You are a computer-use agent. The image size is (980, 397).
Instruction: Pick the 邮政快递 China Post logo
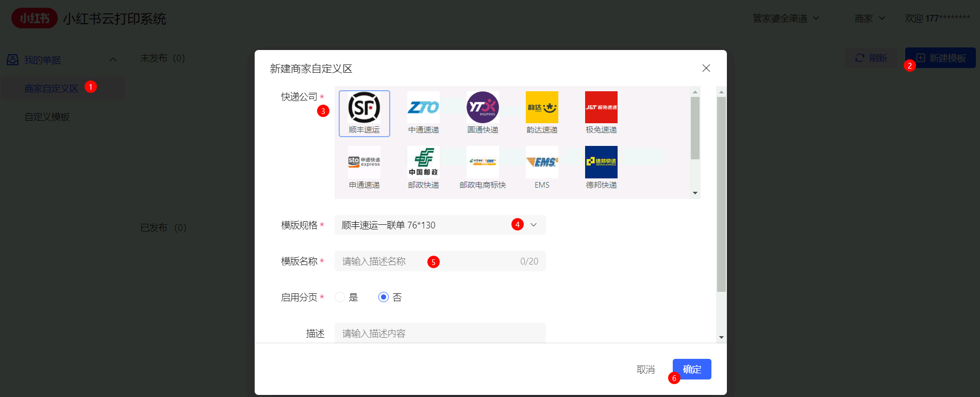click(x=423, y=162)
